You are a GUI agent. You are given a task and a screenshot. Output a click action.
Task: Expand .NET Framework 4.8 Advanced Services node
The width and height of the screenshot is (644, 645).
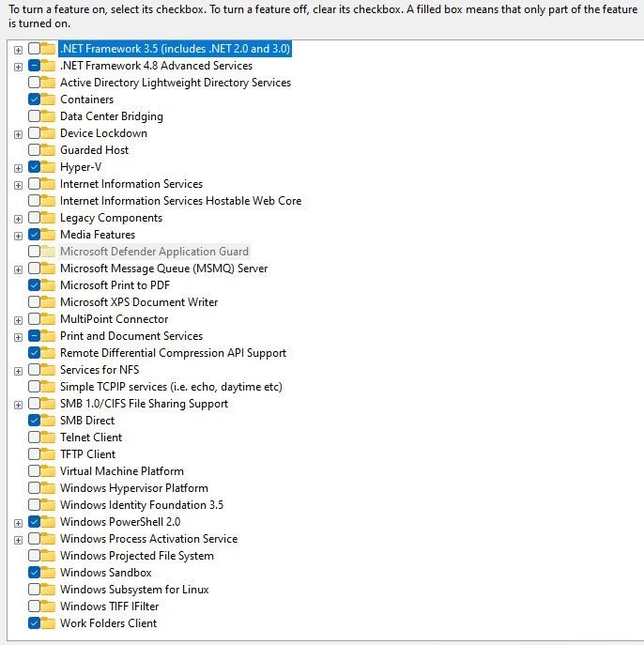(18, 67)
